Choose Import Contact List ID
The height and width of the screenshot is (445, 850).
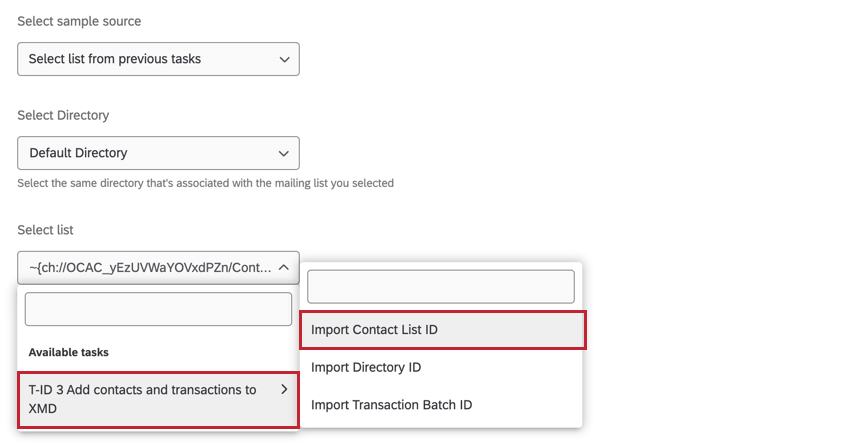pos(442,329)
